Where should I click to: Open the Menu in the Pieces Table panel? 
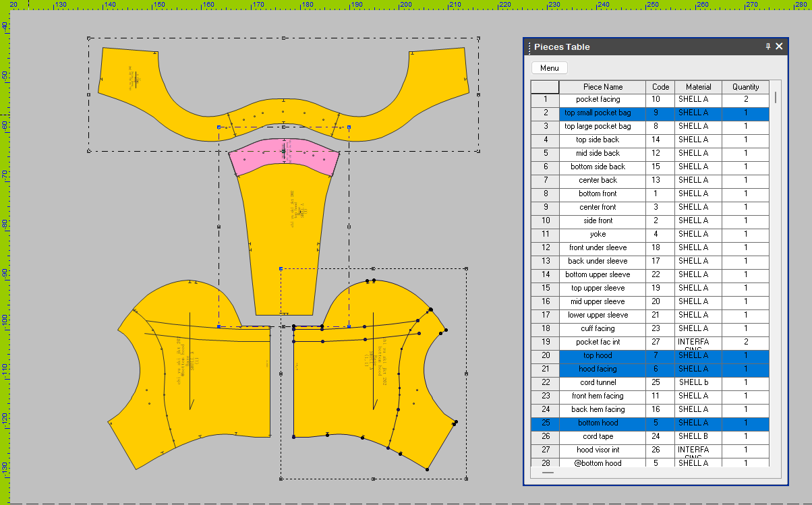click(x=549, y=67)
